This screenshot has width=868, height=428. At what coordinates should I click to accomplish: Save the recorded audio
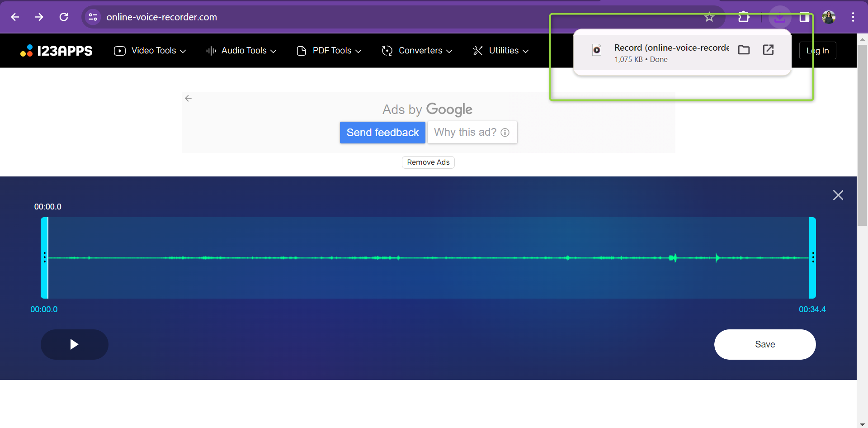pos(764,344)
